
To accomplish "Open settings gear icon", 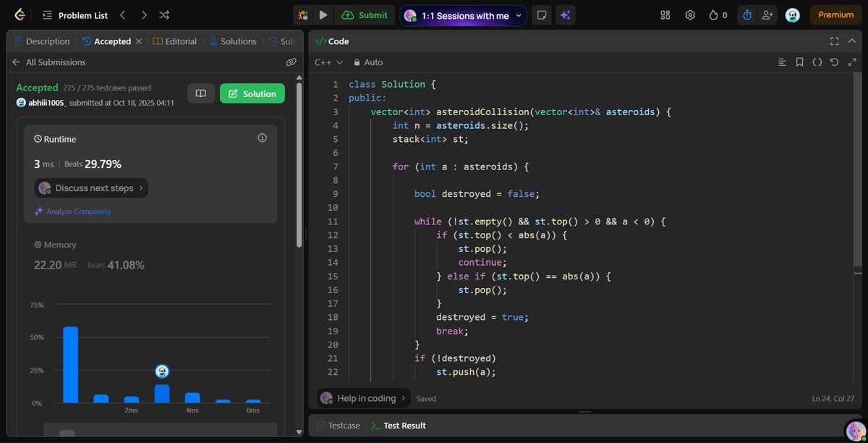I will pyautogui.click(x=690, y=15).
